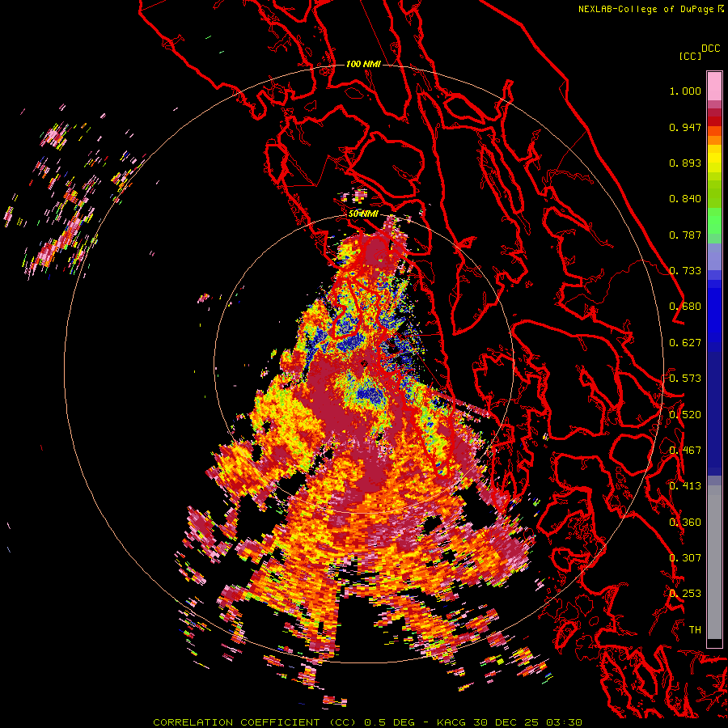Click the TH threshold label
This screenshot has width=728, height=728.
coord(695,630)
